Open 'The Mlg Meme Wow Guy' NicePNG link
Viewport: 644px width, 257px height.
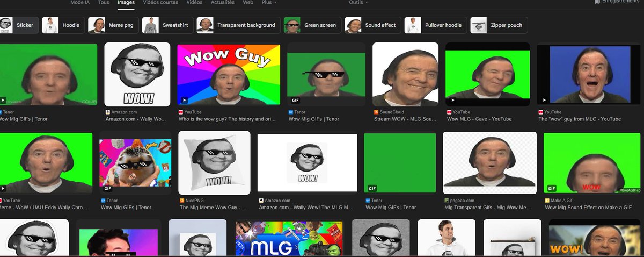213,208
